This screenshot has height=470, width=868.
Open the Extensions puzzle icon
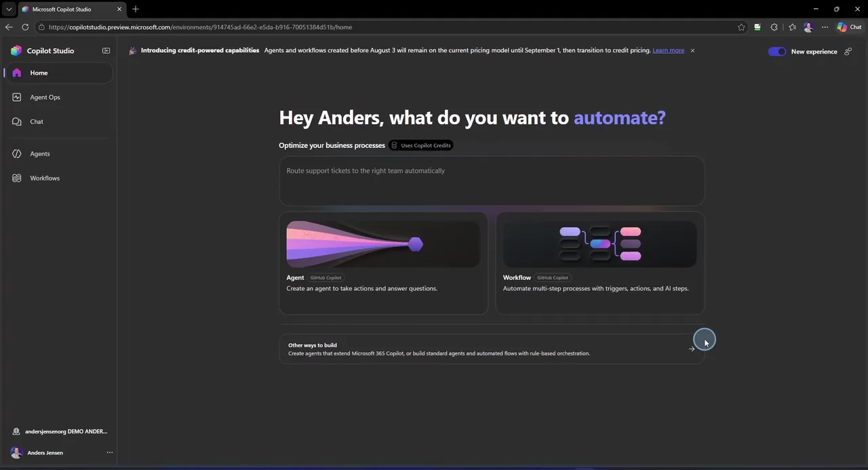click(774, 27)
